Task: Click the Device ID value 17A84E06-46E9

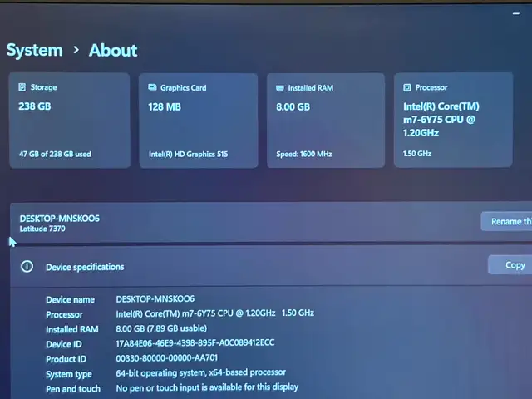Action: pos(195,343)
